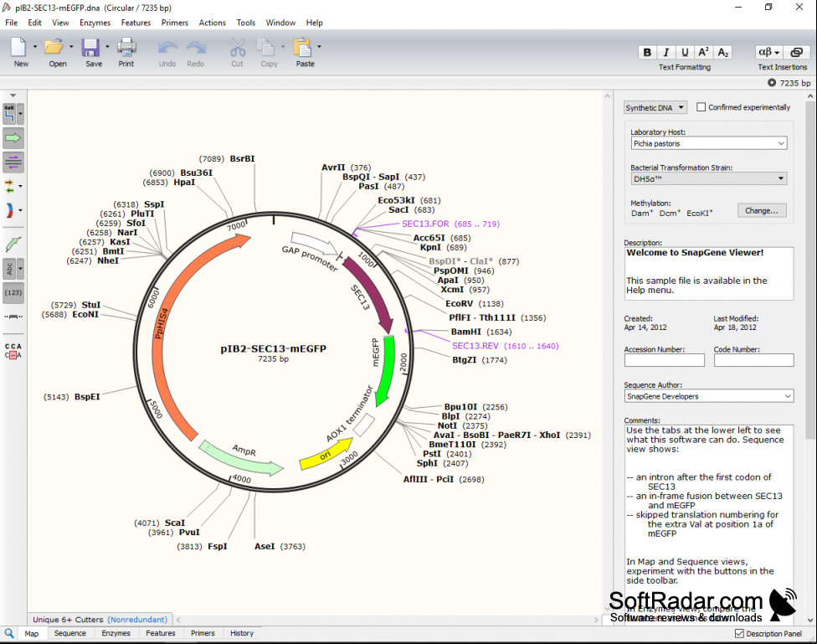This screenshot has width=817, height=644.
Task: Toggle Show Primers purple arrows button
Action: tap(13, 162)
